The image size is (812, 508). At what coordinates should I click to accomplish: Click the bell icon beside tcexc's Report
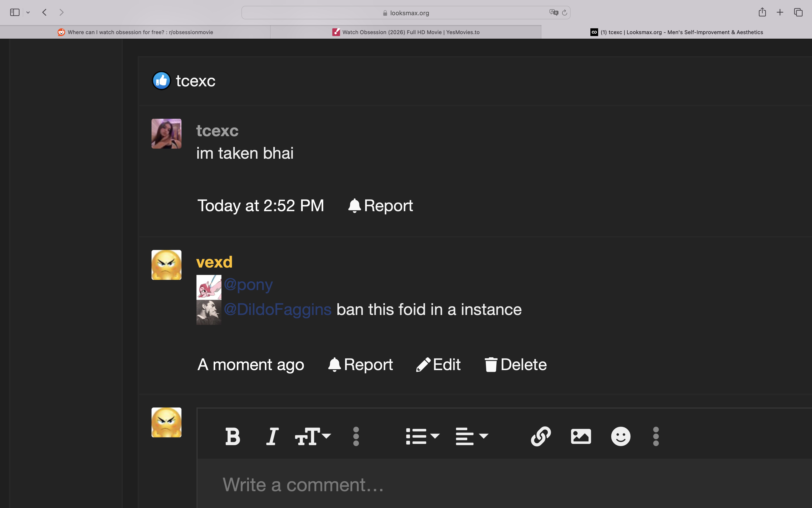[x=355, y=206]
